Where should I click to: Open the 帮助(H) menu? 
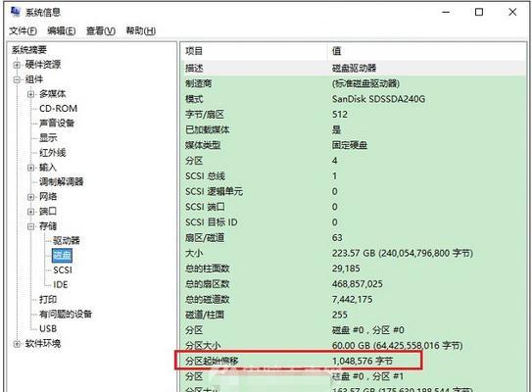[141, 31]
